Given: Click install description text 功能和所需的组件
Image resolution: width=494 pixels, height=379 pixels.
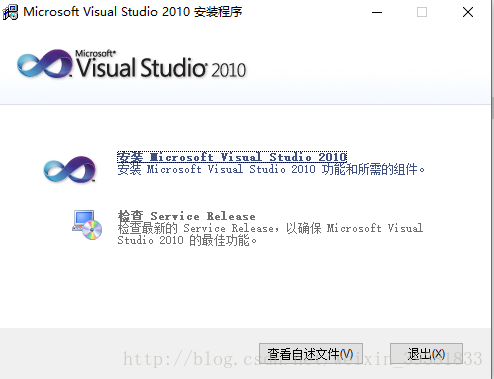Looking at the screenshot, I should (373, 169).
